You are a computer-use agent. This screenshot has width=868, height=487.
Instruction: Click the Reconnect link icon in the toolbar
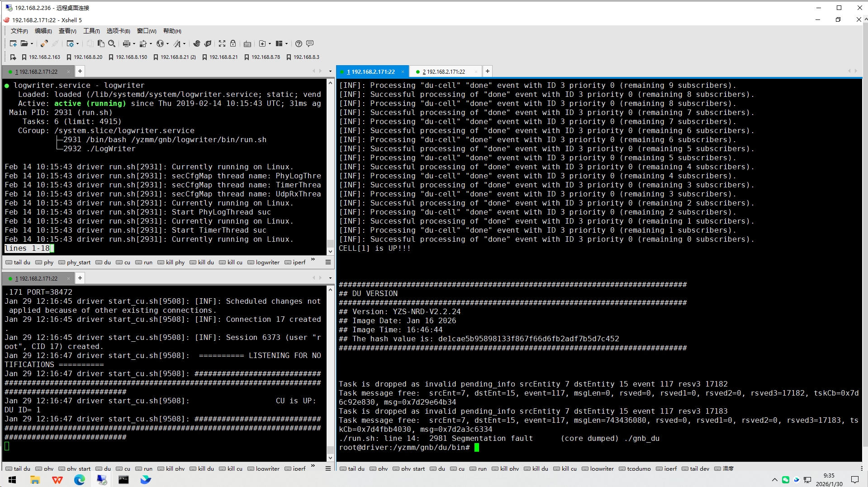click(44, 43)
